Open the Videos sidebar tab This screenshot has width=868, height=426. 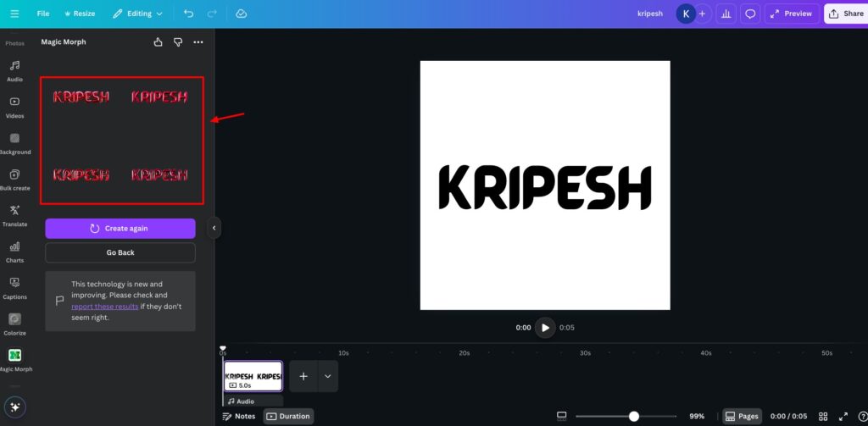click(x=15, y=108)
